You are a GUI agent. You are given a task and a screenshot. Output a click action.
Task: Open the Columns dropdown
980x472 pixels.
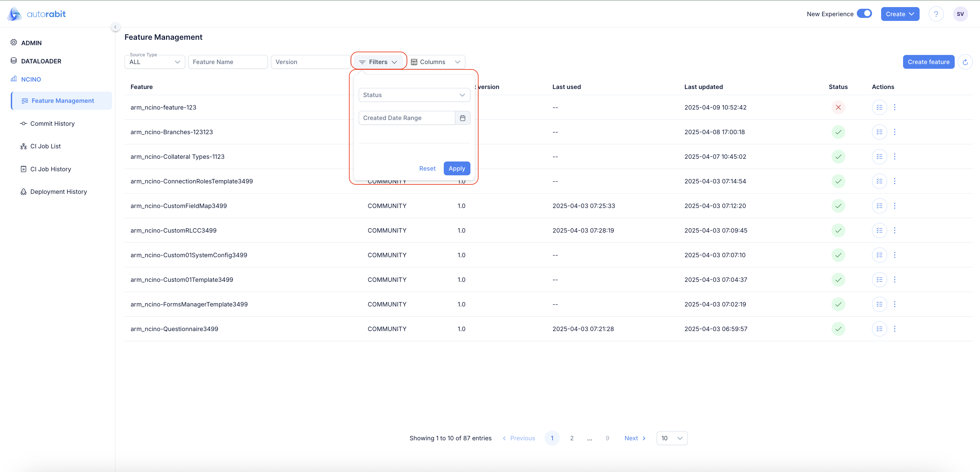click(436, 62)
